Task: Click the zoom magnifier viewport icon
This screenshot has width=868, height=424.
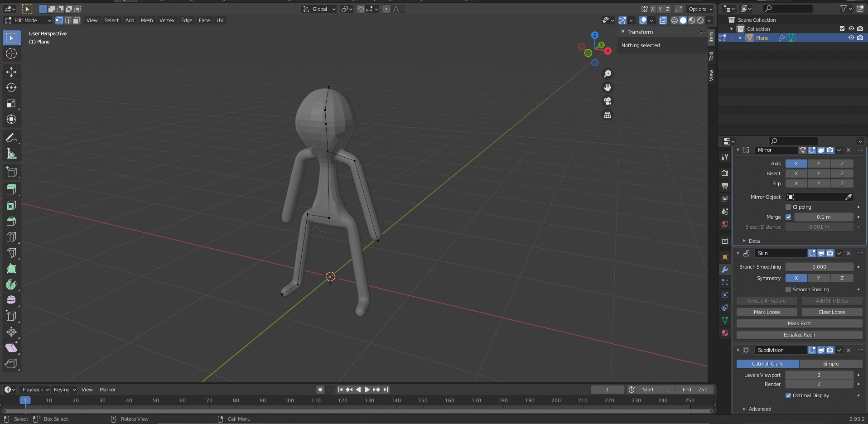Action: tap(608, 74)
